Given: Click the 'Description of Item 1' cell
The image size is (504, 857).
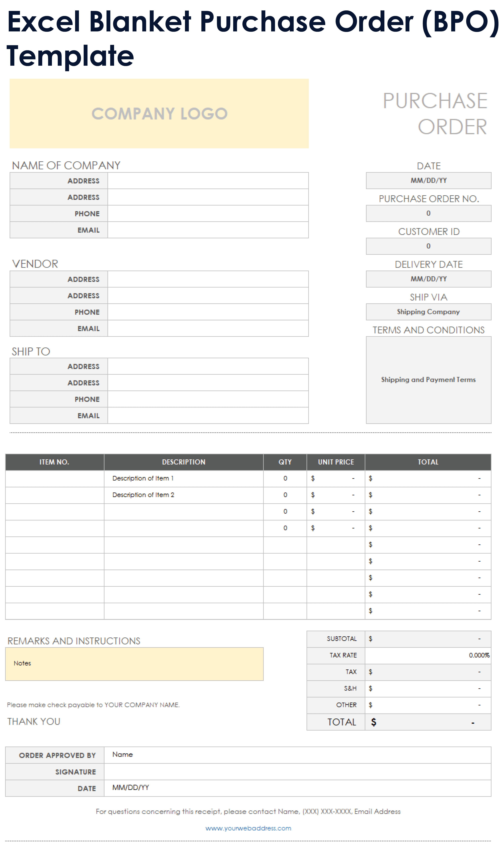Looking at the screenshot, I should [184, 479].
